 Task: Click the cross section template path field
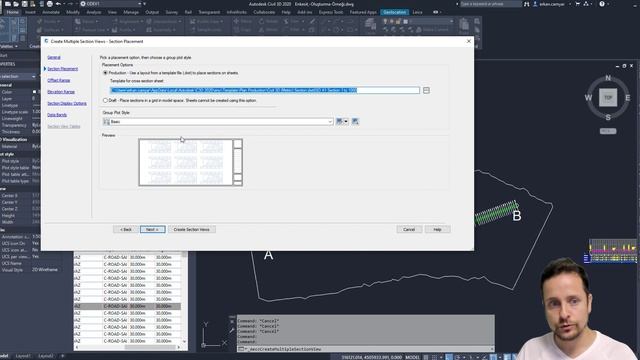click(x=264, y=90)
